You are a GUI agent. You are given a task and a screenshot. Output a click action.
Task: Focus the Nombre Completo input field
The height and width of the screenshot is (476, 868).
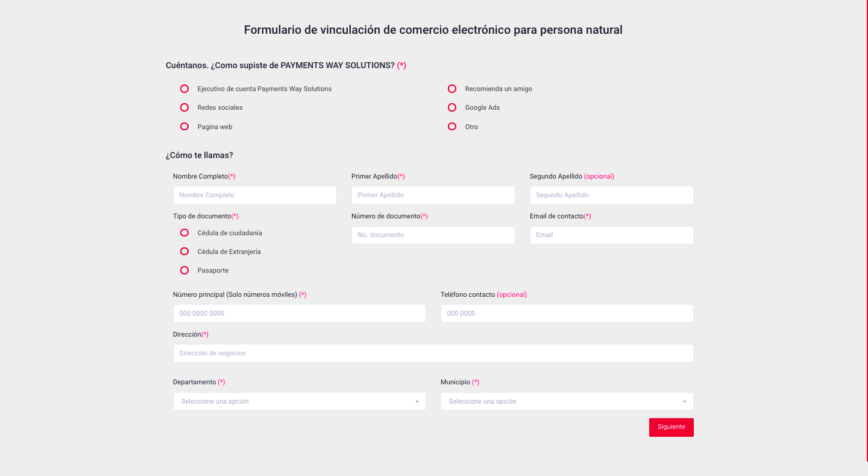click(254, 195)
